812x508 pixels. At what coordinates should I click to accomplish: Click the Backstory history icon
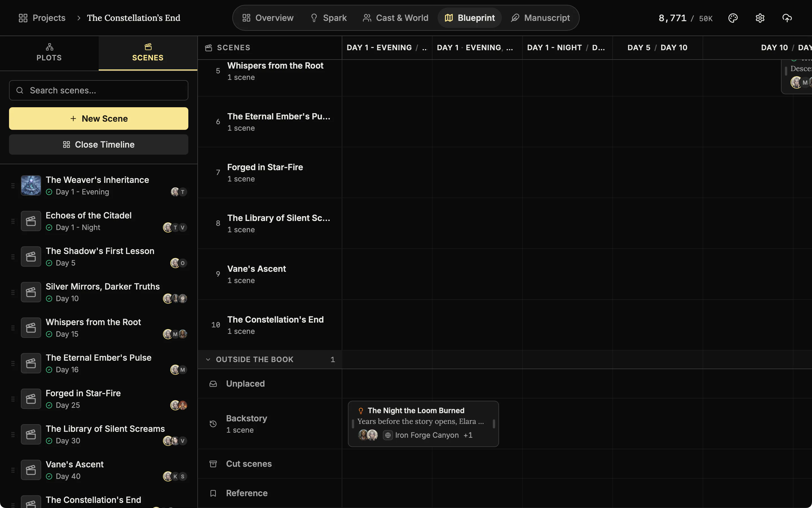coord(213,424)
